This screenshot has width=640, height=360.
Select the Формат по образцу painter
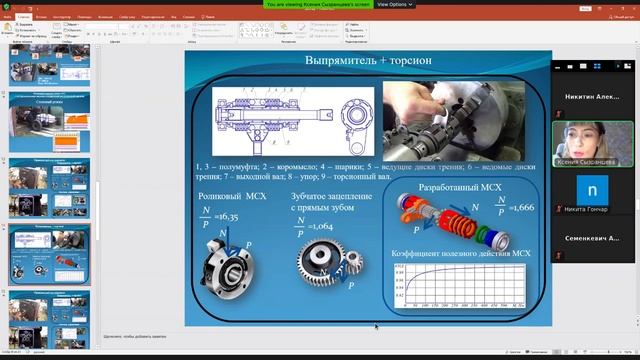(31, 36)
